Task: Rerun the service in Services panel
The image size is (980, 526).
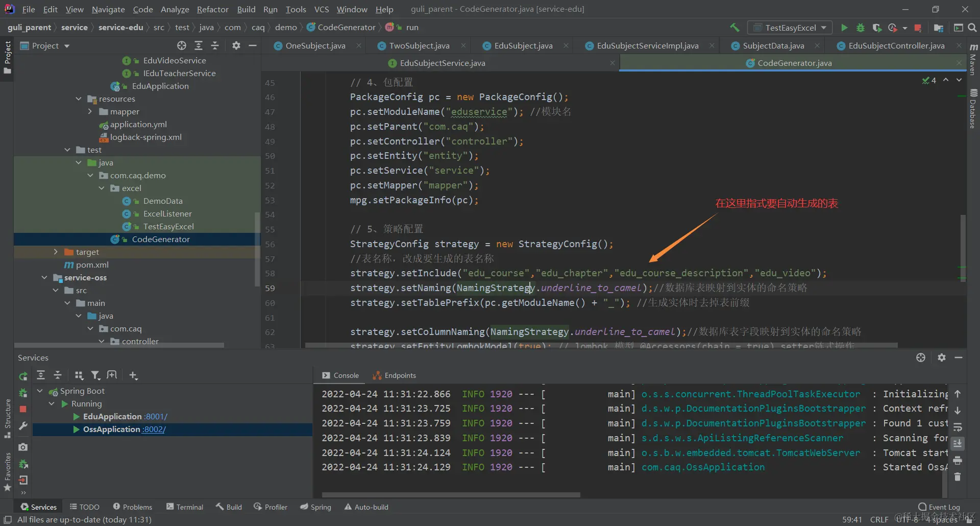Action: 23,376
